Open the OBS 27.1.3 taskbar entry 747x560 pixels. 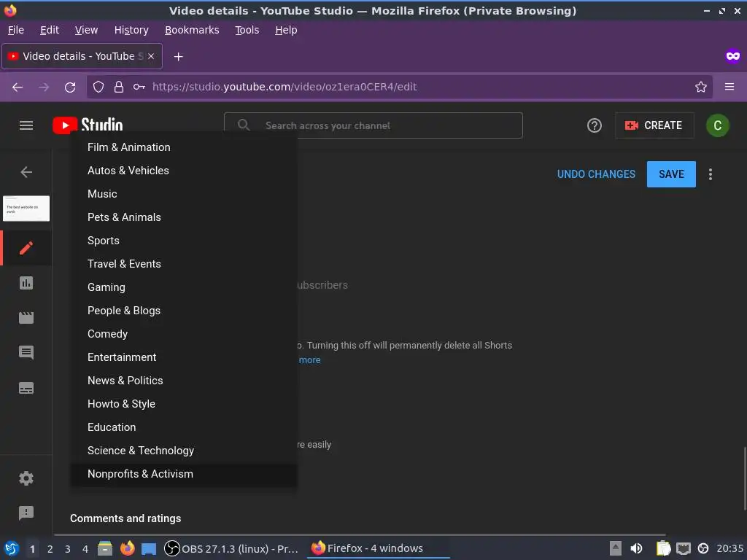(232, 548)
